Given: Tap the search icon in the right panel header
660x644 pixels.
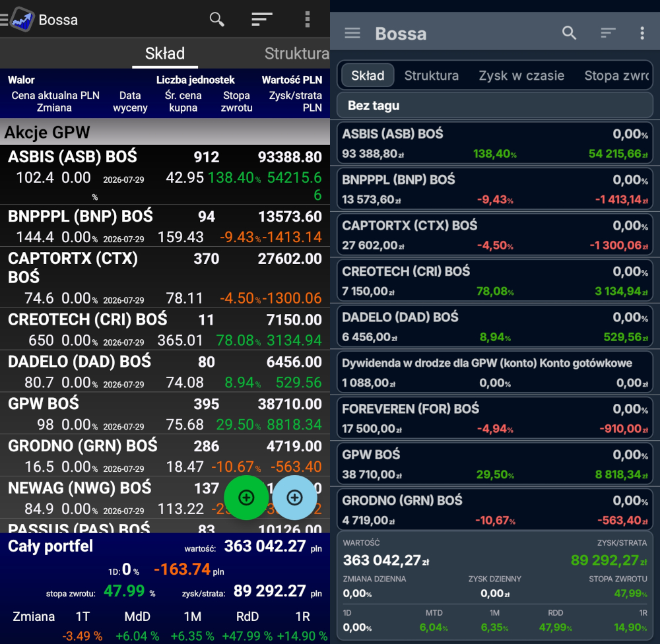Looking at the screenshot, I should 569,32.
